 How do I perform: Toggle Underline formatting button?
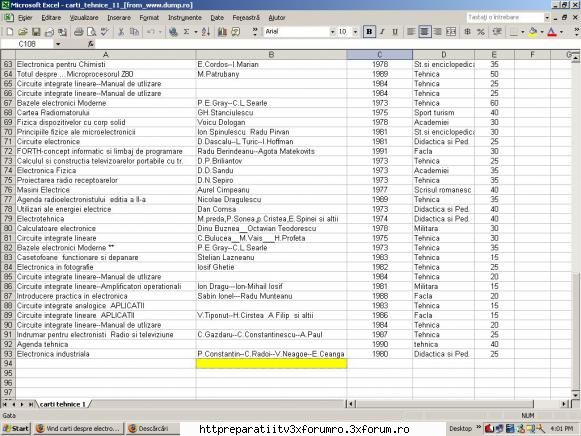click(395, 32)
